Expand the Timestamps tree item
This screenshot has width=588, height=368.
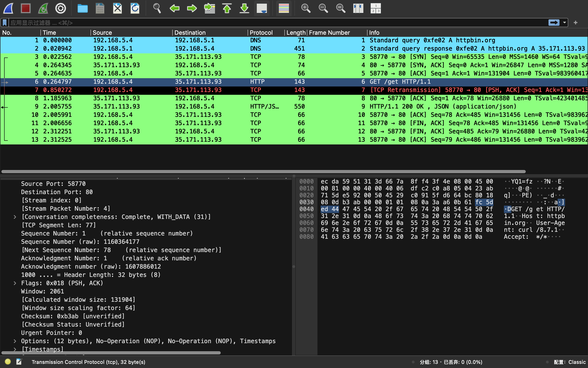click(15, 349)
